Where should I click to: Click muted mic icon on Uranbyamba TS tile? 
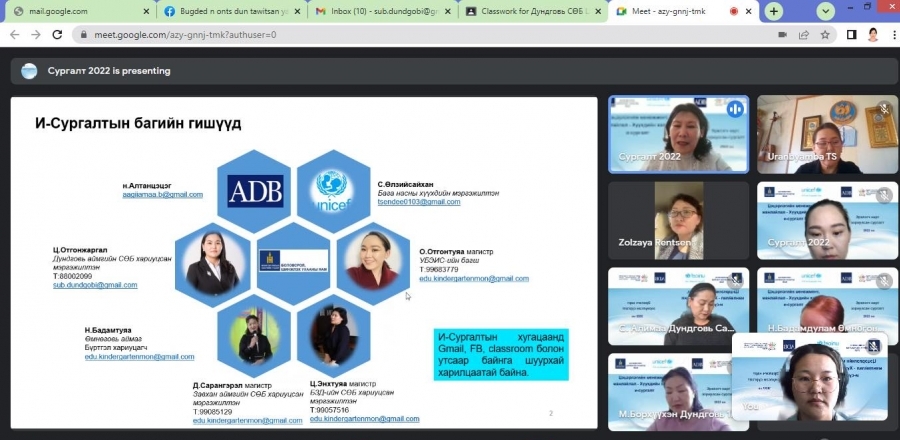coord(884,108)
